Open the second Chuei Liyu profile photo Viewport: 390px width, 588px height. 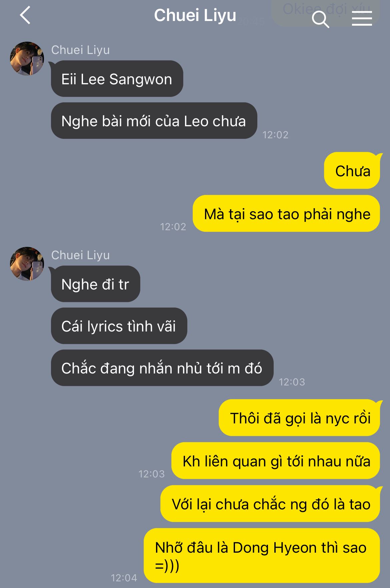(27, 264)
